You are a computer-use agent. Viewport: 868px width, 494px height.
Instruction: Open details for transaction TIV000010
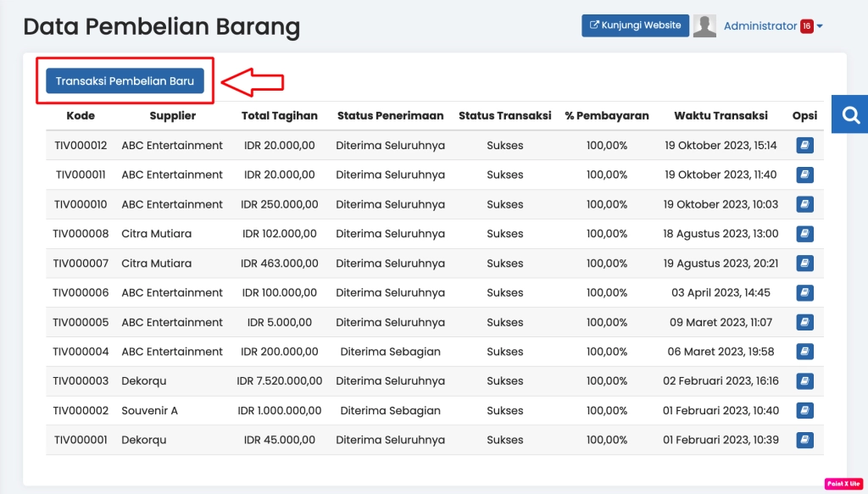coord(804,204)
